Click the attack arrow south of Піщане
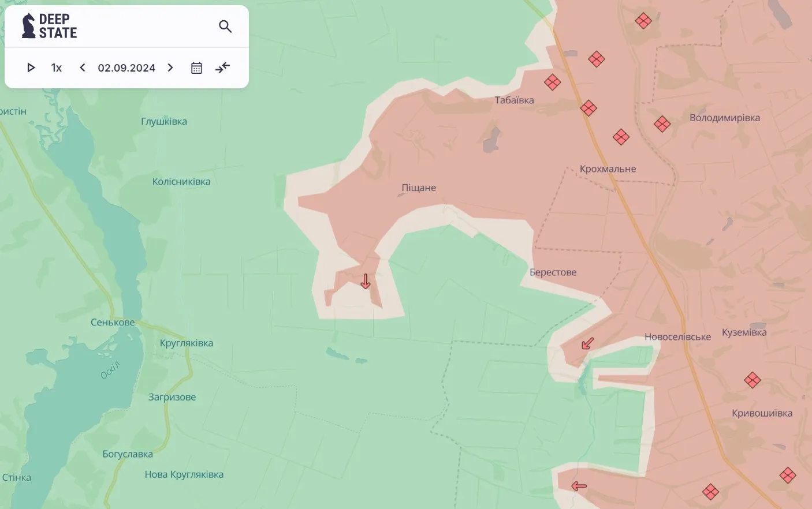 [366, 281]
